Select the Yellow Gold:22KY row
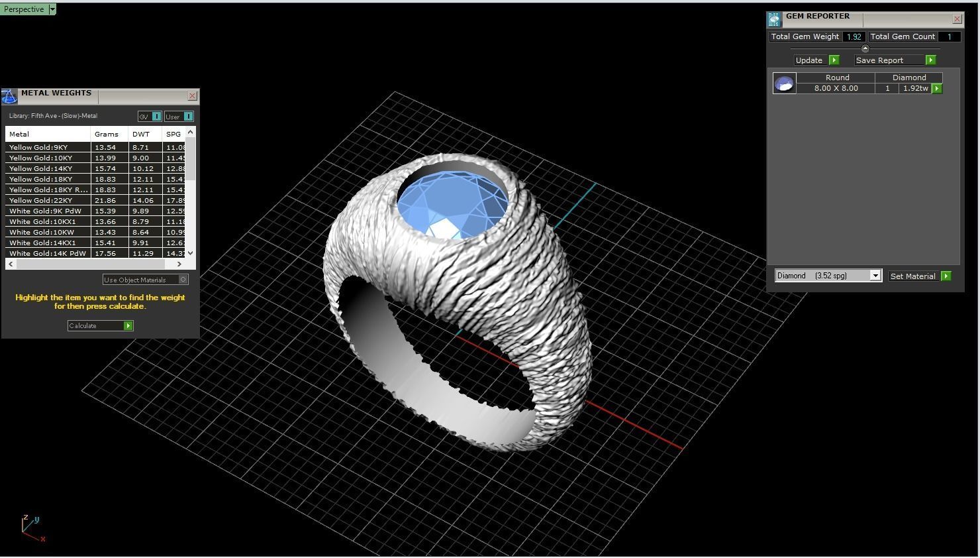980x558 pixels. tap(95, 200)
